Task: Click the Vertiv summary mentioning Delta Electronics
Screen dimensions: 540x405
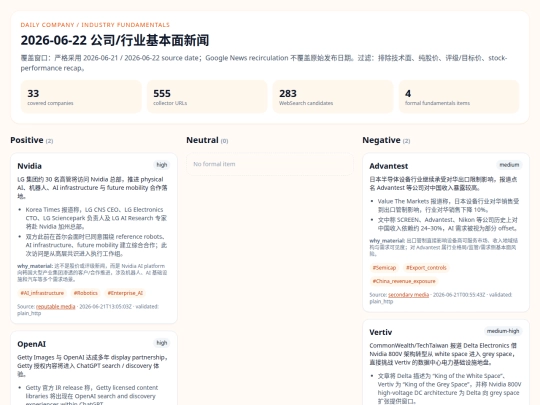Action: click(443, 354)
